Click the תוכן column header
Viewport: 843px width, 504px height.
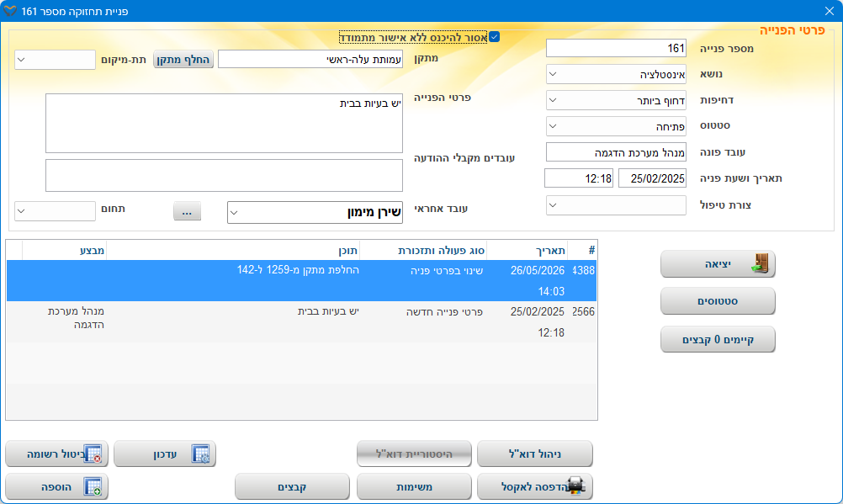(233, 250)
